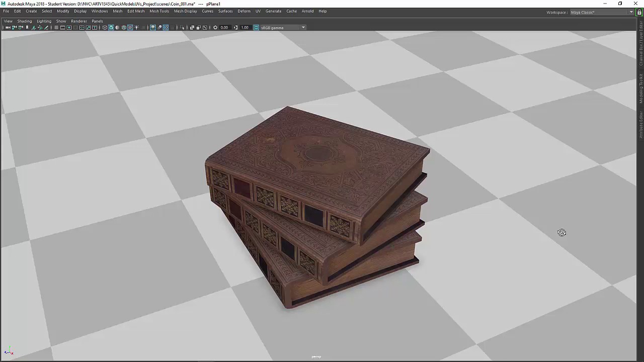Toggle the X-Ray Joints icon
Viewport: 644px width, 362px height.
tap(205, 28)
